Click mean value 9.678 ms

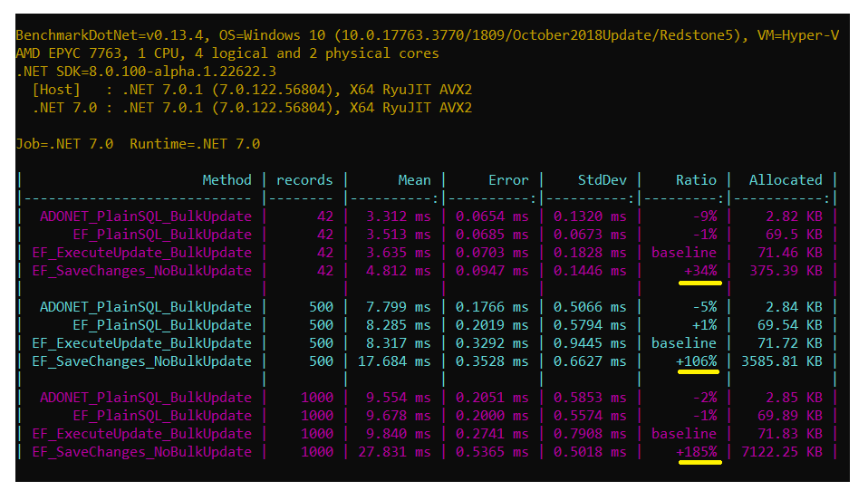pos(398,415)
